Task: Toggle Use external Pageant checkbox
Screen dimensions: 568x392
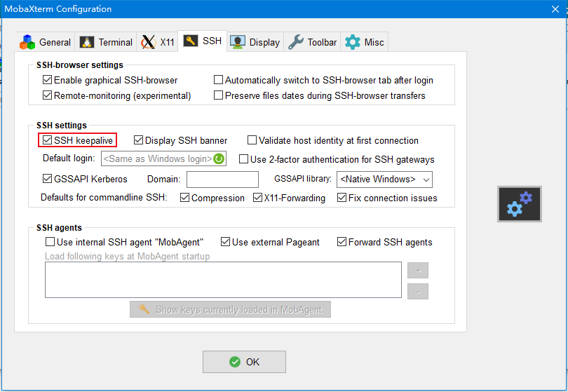Action: 225,242
